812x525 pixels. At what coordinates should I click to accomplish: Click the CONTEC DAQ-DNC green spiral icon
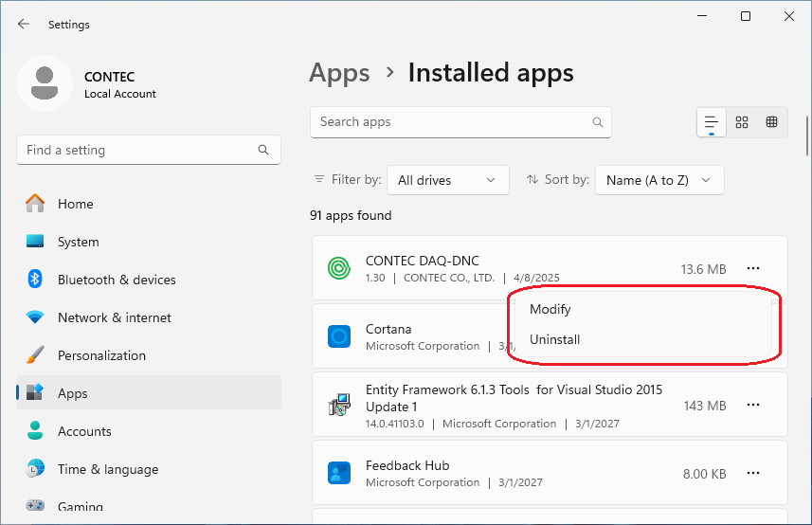click(339, 268)
